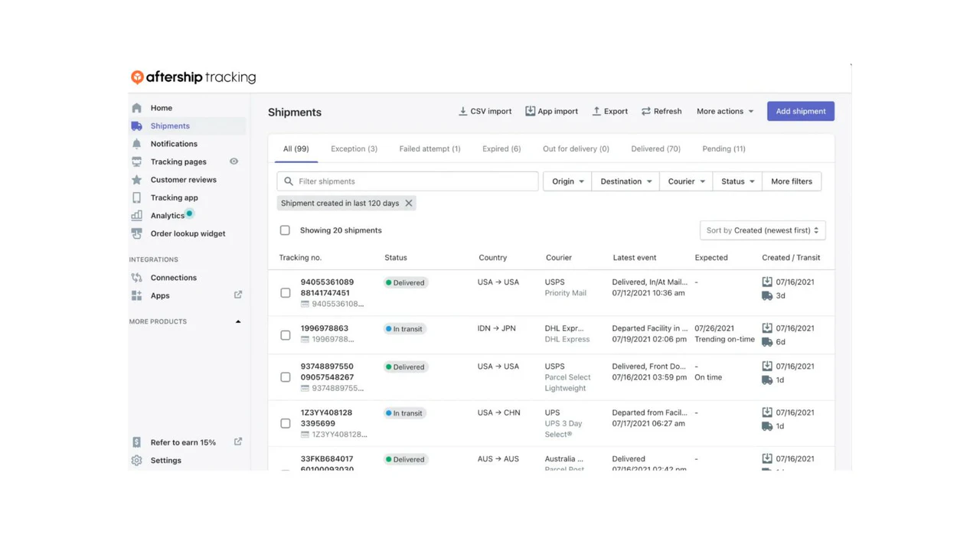
Task: Toggle the Tracking pages eye visibility icon
Action: point(234,161)
